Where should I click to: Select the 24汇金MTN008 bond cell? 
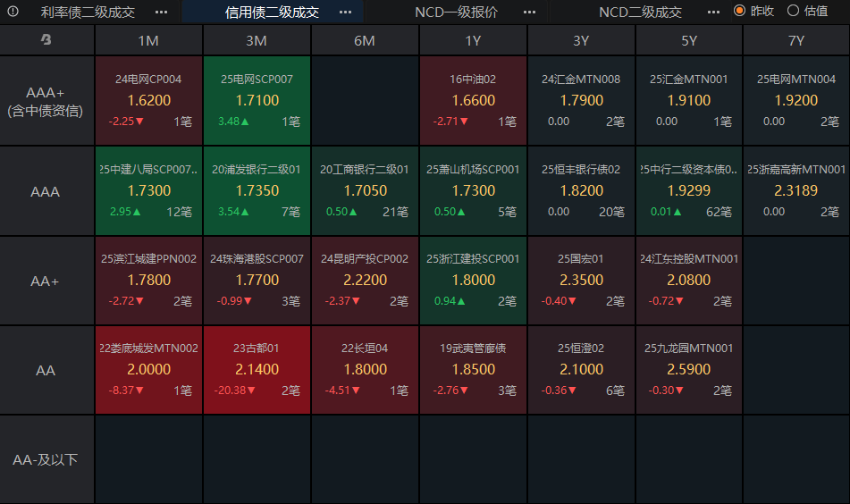click(581, 101)
